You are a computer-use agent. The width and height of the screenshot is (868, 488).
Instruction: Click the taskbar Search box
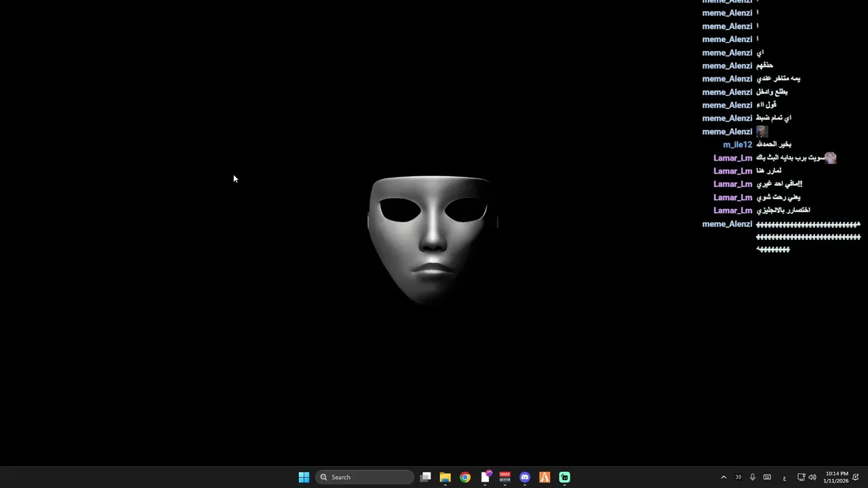[365, 477]
